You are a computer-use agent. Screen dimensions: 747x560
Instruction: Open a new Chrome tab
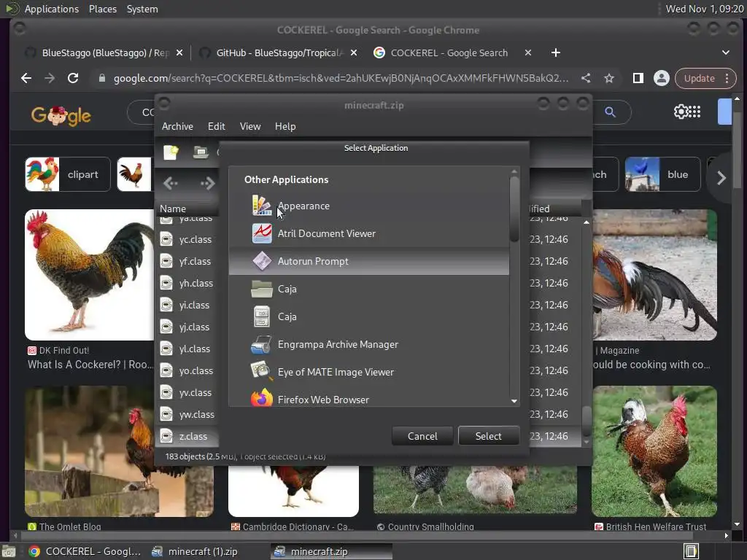[x=555, y=52]
